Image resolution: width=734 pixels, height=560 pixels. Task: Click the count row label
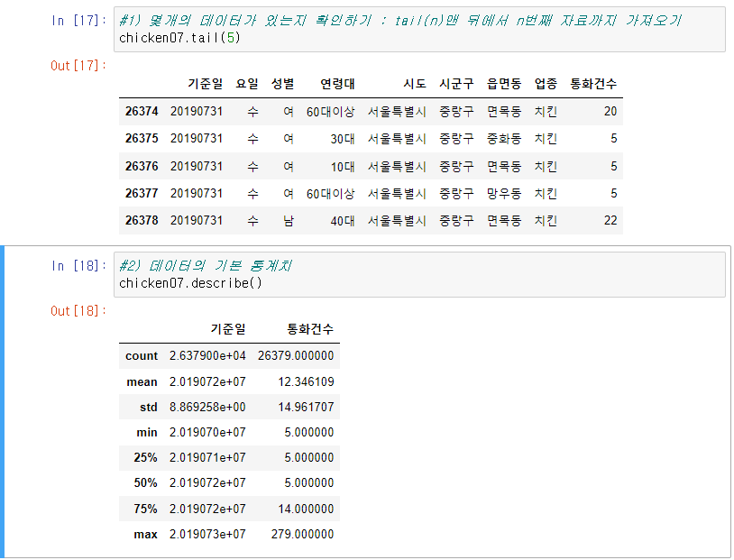click(x=142, y=356)
